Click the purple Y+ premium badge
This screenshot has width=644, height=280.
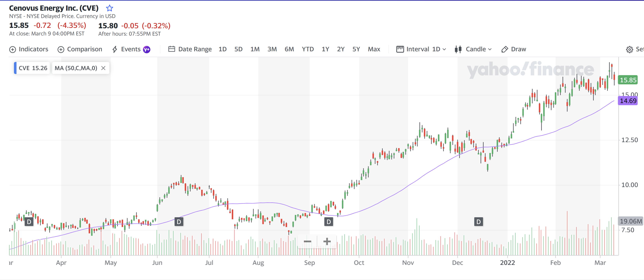click(x=147, y=49)
